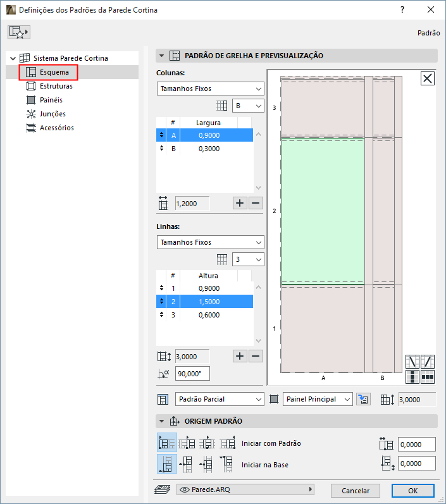Click the horizontal offset field 0,0000

(417, 445)
